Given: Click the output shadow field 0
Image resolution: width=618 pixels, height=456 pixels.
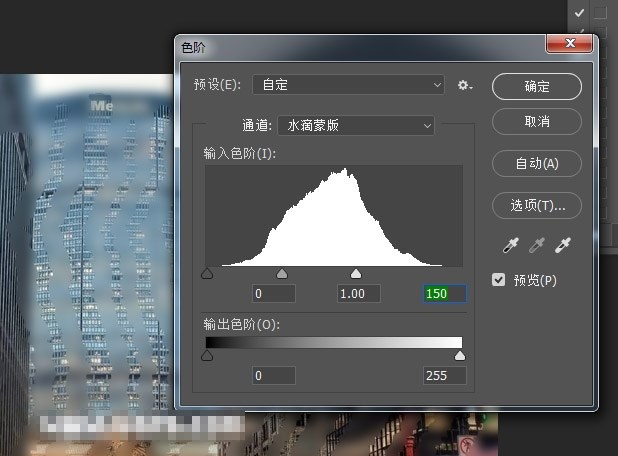Looking at the screenshot, I should [x=274, y=376].
